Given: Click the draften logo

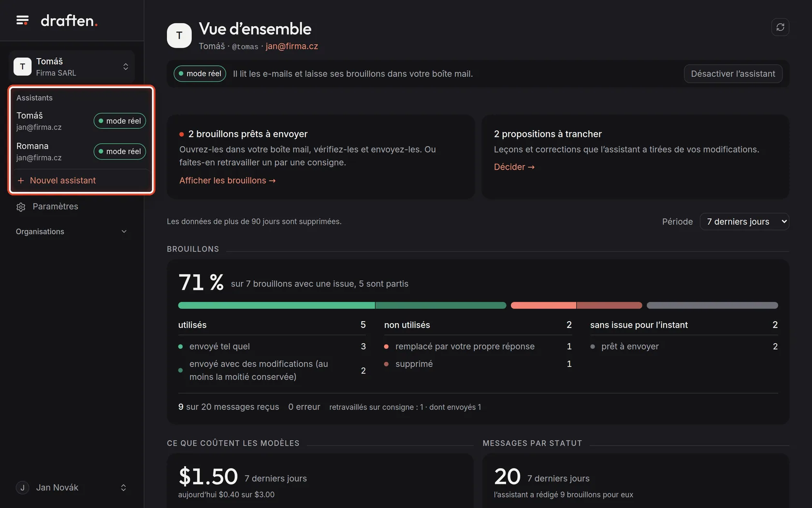Looking at the screenshot, I should point(69,20).
